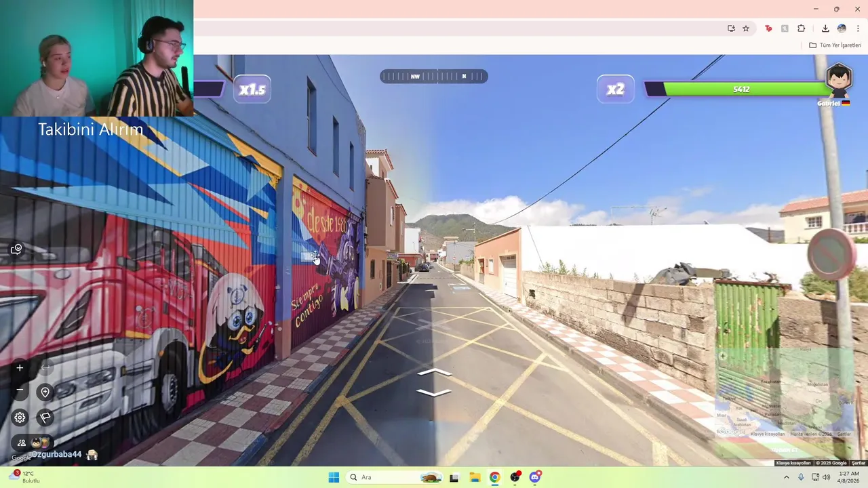Open OBS Studio from taskbar
The image size is (868, 488).
click(515, 477)
